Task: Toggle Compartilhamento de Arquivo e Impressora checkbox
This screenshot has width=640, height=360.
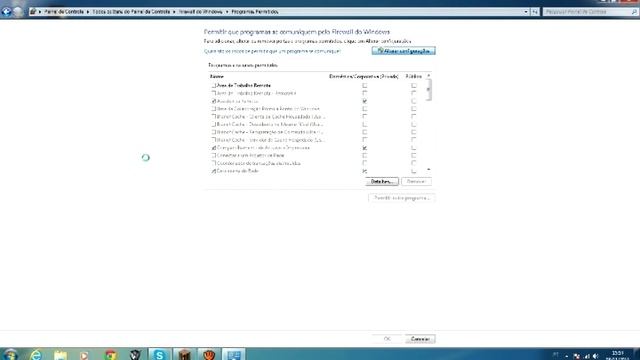Action: [213, 148]
